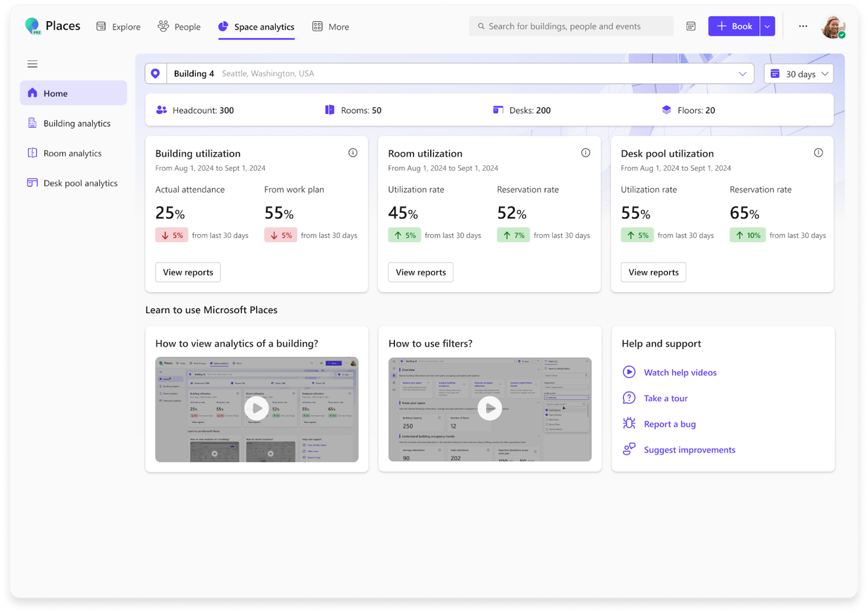Play the How to use filters video
868x613 pixels.
(490, 408)
